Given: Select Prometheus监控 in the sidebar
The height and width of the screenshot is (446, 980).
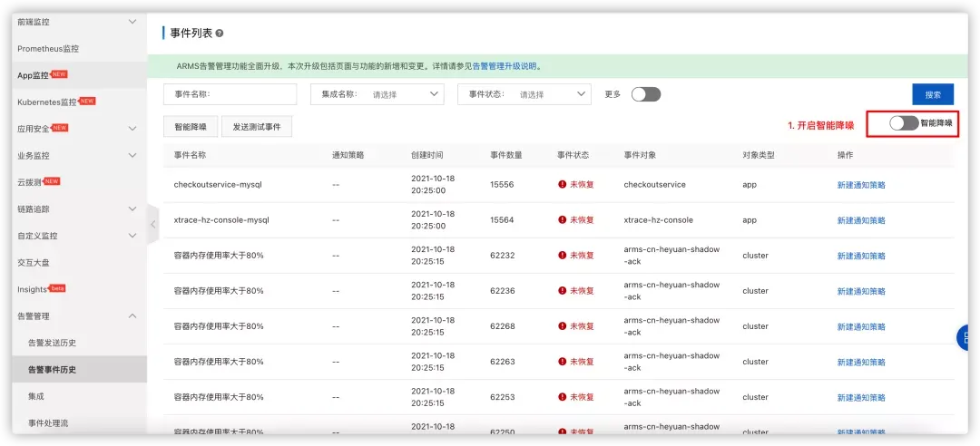Looking at the screenshot, I should tap(48, 49).
